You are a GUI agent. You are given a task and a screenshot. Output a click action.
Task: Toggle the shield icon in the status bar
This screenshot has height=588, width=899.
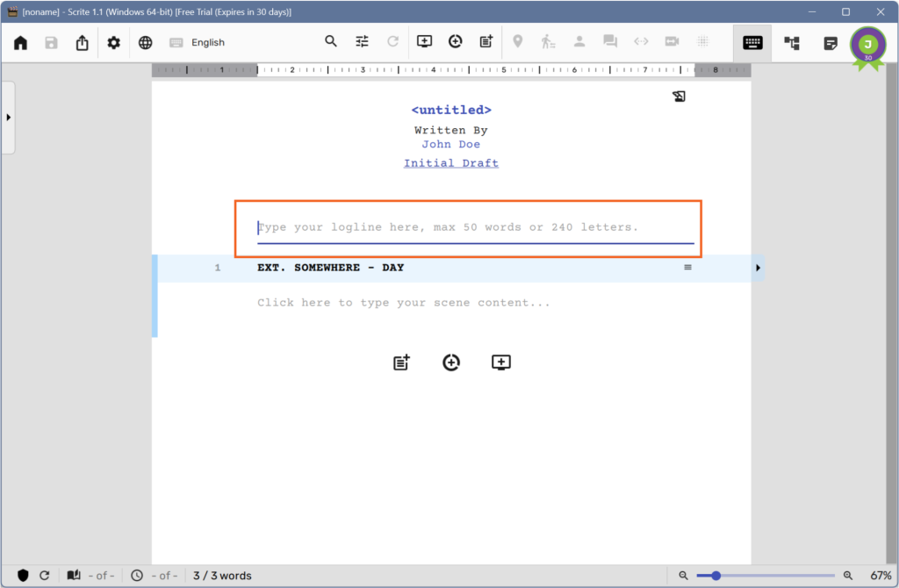tap(22, 576)
